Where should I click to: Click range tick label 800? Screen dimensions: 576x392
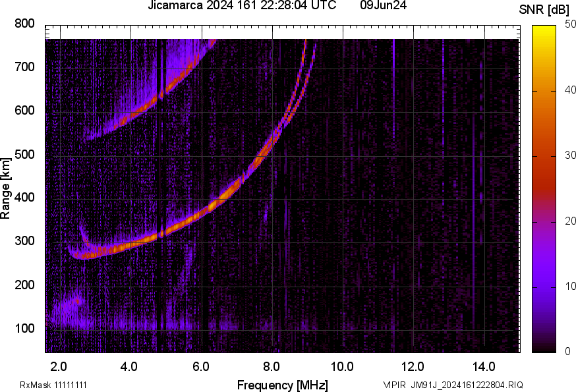pos(24,24)
